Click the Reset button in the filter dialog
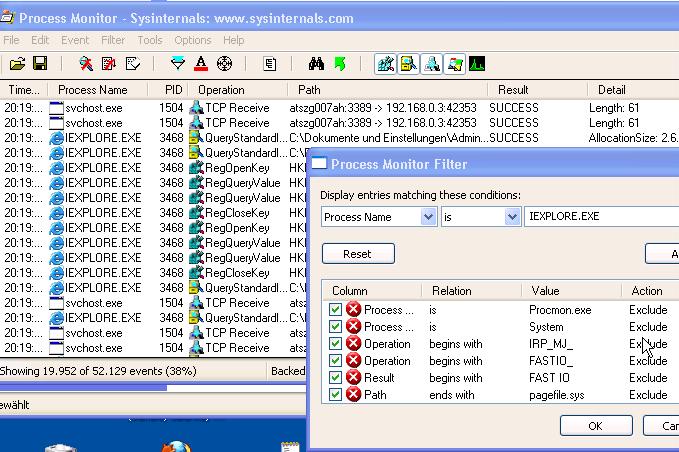This screenshot has height=452, width=679. [358, 254]
